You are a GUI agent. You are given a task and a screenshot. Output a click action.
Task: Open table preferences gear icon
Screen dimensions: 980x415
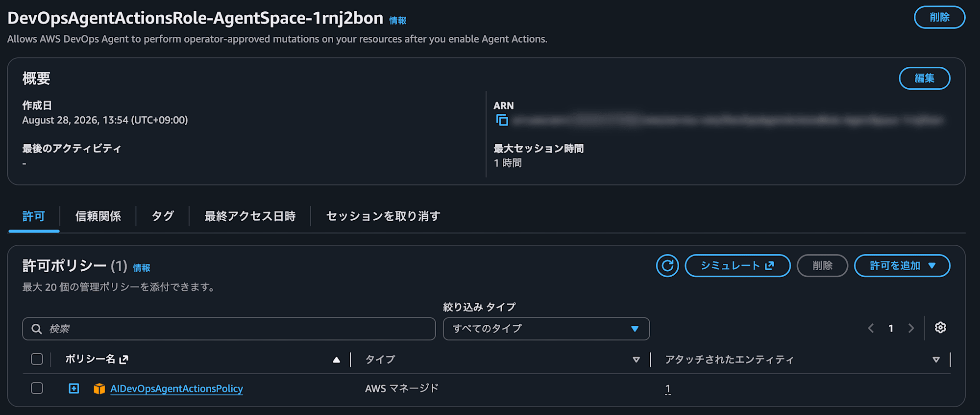(940, 328)
